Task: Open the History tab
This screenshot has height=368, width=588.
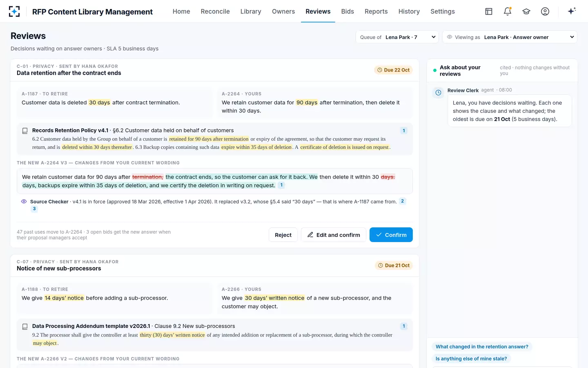Action: tap(409, 11)
